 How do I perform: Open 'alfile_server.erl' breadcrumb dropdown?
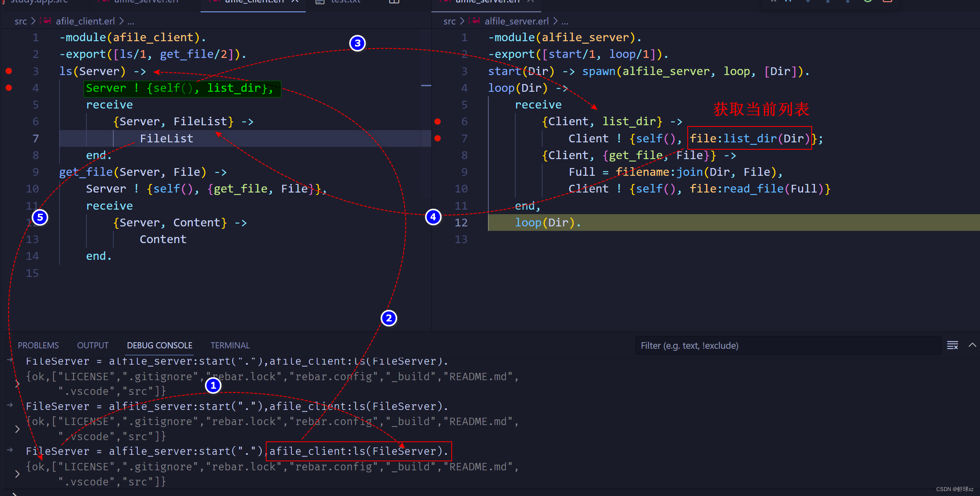click(516, 21)
